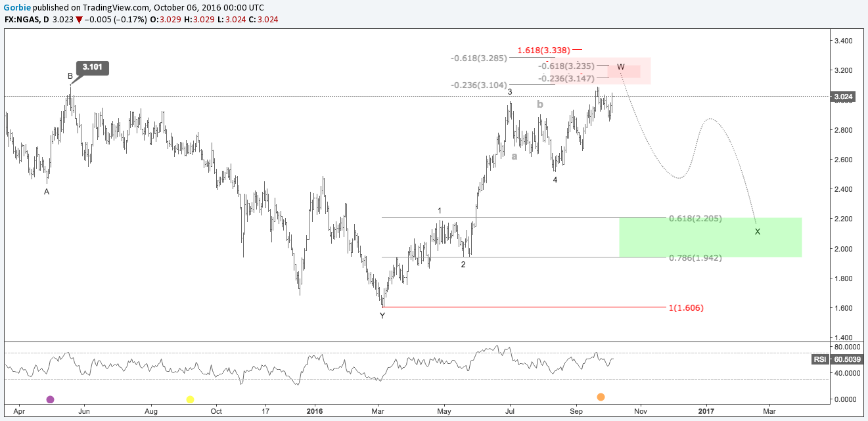Click the Jun time axis label
This screenshot has width=868, height=421.
[x=84, y=410]
